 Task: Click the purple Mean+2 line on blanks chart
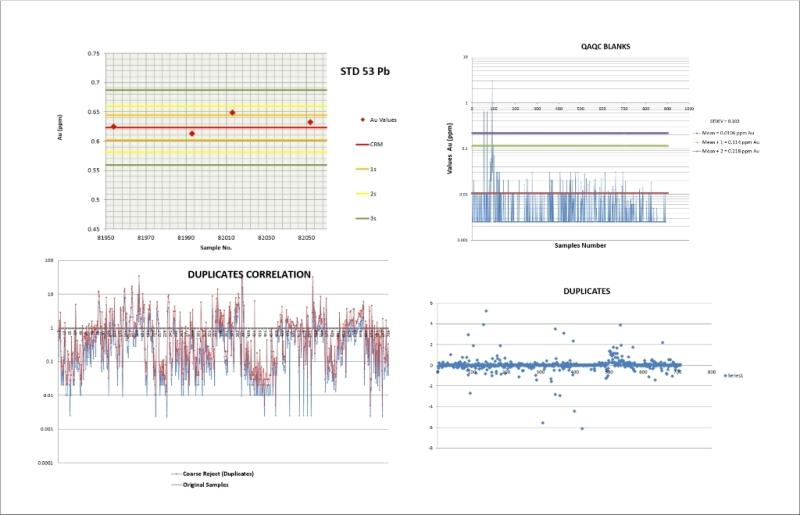pyautogui.click(x=570, y=133)
